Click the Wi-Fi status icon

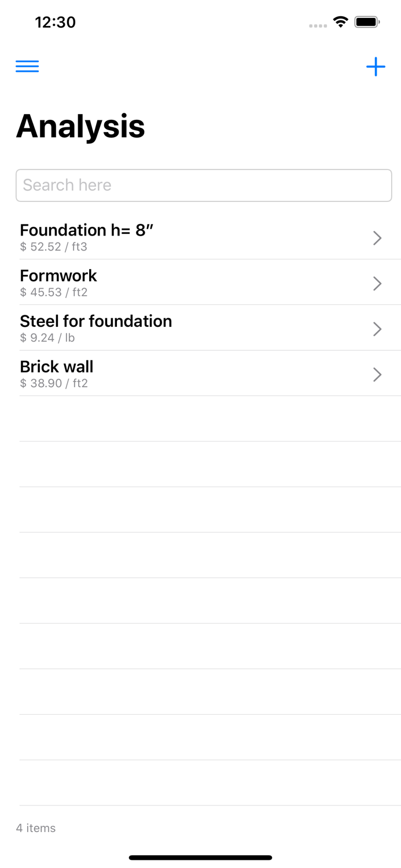[341, 22]
